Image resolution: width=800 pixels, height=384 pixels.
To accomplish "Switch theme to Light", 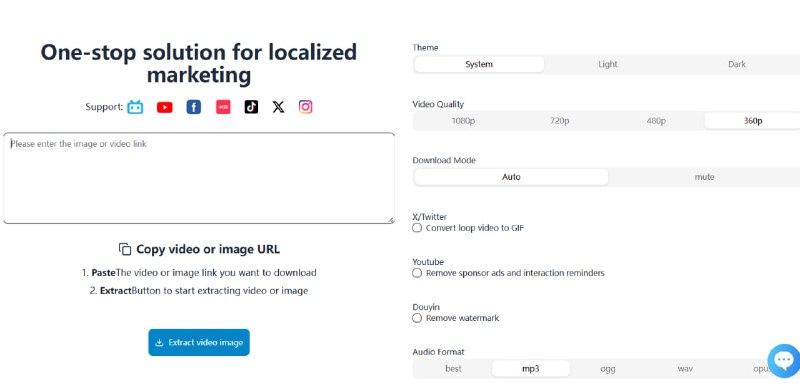I will click(608, 64).
